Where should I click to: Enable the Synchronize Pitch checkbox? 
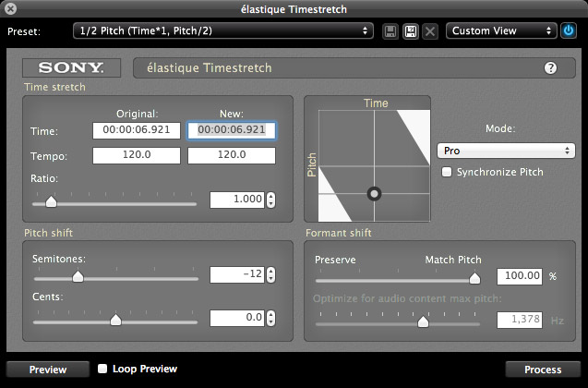[x=448, y=172]
